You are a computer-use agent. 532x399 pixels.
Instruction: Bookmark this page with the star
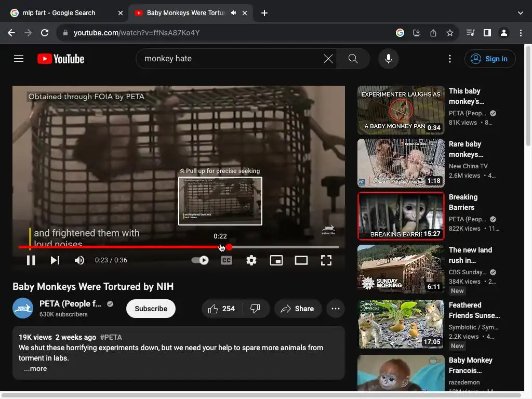[x=450, y=33]
